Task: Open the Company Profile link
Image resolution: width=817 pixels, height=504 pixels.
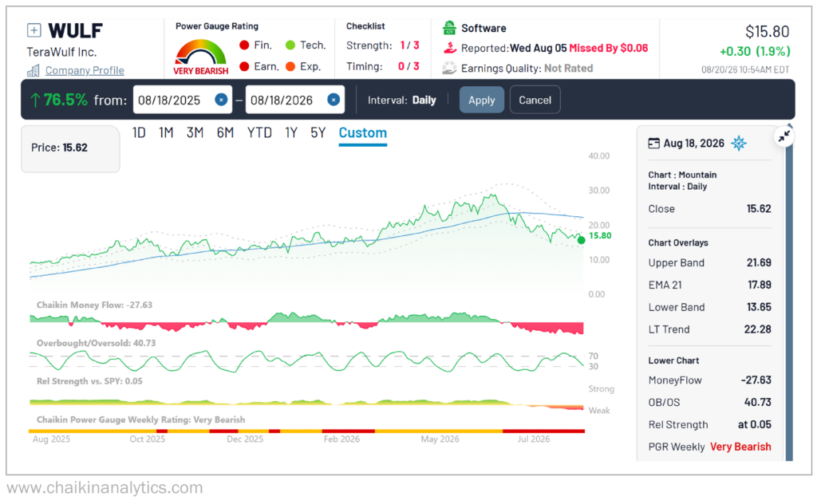Action: (85, 70)
